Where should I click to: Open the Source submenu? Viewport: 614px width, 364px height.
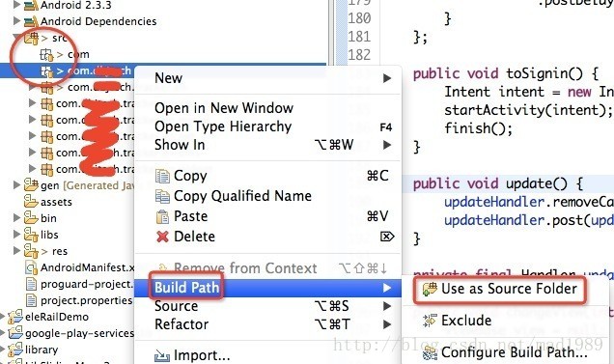tap(267, 306)
